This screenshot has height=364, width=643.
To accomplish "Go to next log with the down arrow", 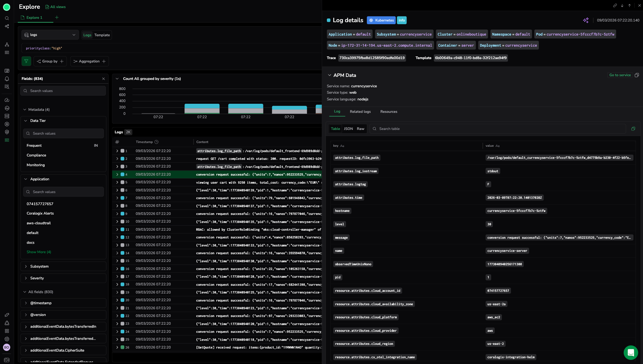I will [622, 5].
